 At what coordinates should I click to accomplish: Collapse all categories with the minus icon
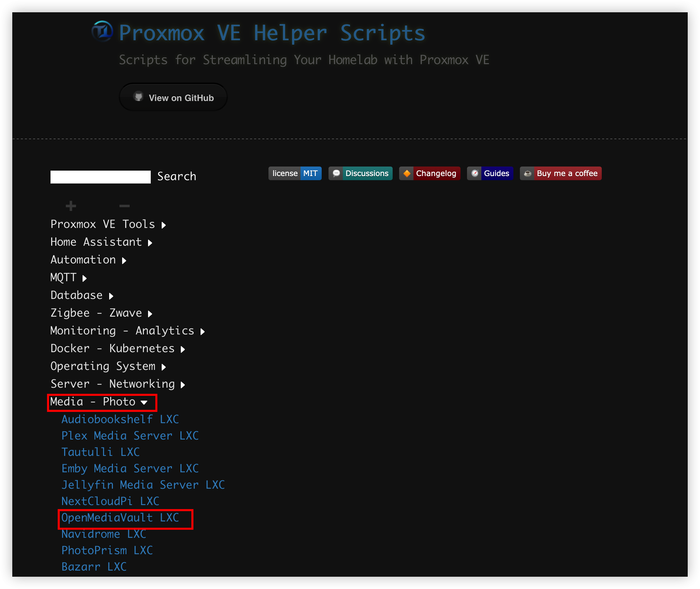tap(125, 205)
